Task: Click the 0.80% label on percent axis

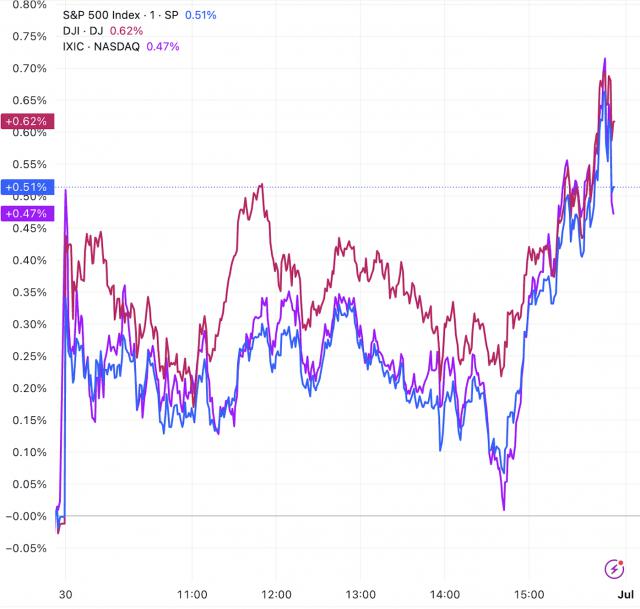Action: [26, 5]
